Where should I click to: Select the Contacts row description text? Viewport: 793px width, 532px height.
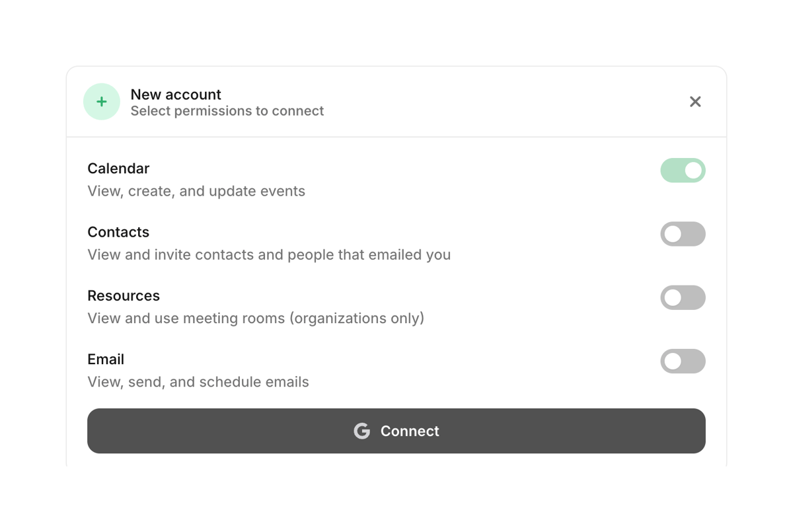(269, 254)
